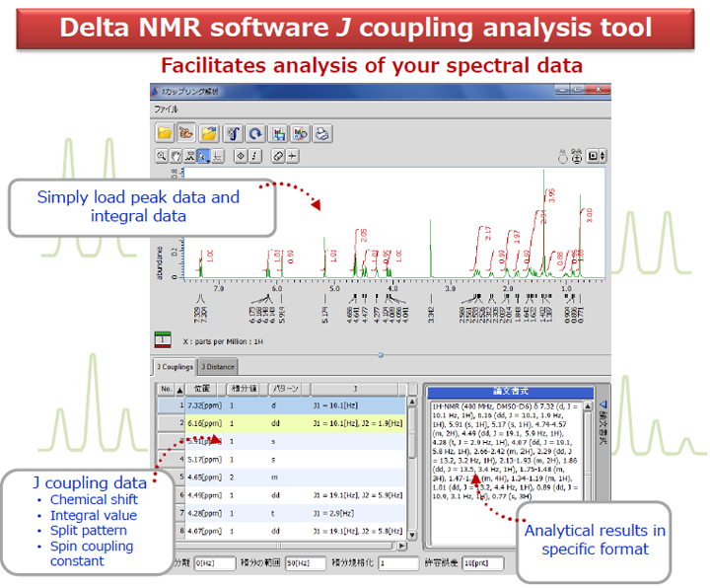
Task: Click the 積分規格化 field showing 1
Action: coord(399,563)
